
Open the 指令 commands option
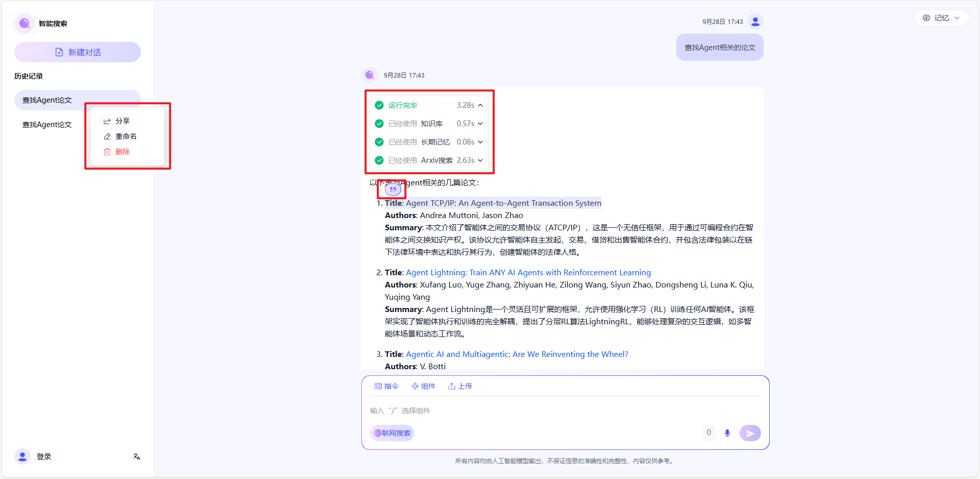pos(386,386)
